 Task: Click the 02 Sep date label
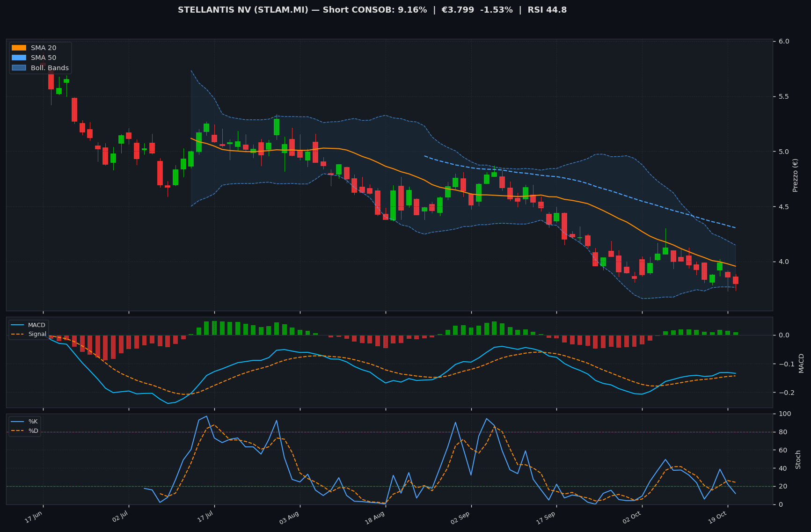pyautogui.click(x=460, y=517)
